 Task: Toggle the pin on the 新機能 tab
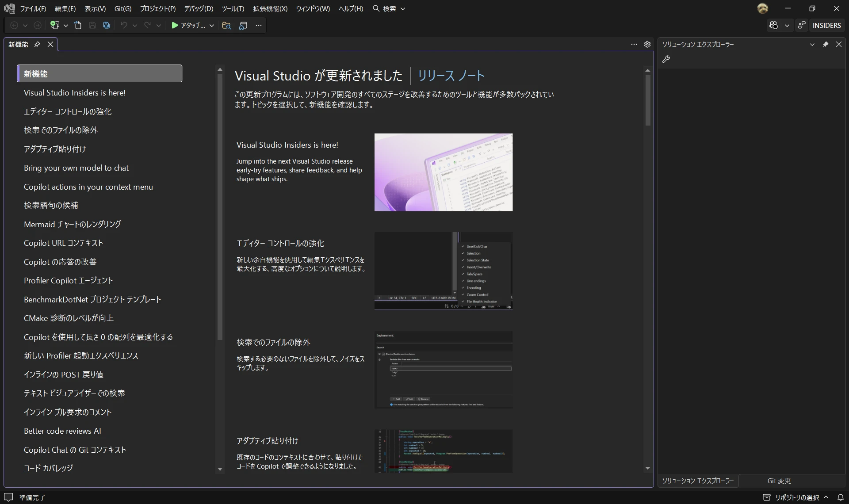[37, 44]
